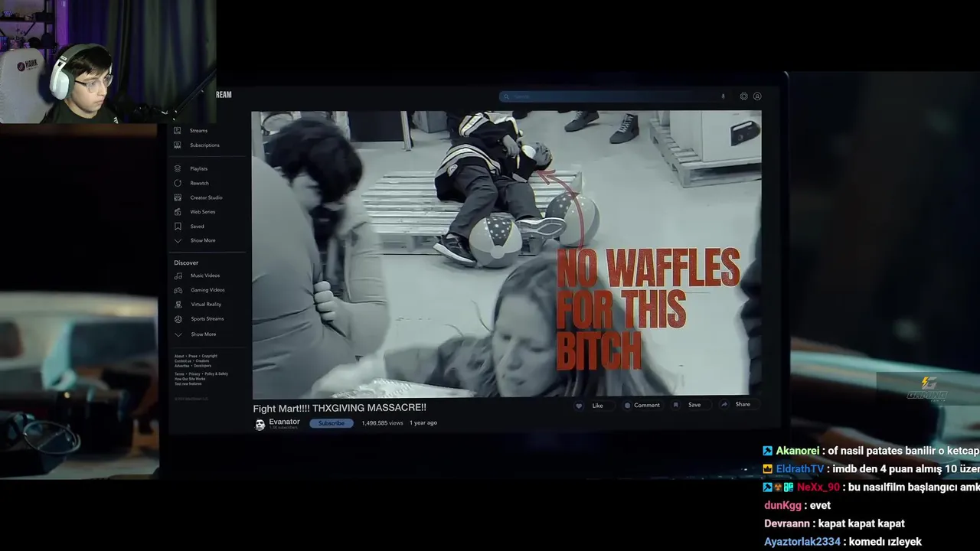This screenshot has height=551, width=980.
Task: Open Streams in the sidebar
Action: pos(191,130)
